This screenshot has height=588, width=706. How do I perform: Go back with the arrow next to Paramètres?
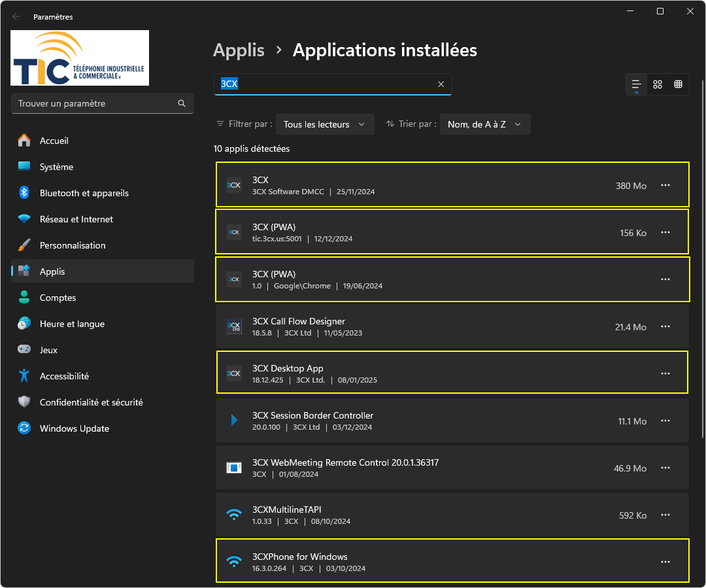(x=16, y=16)
